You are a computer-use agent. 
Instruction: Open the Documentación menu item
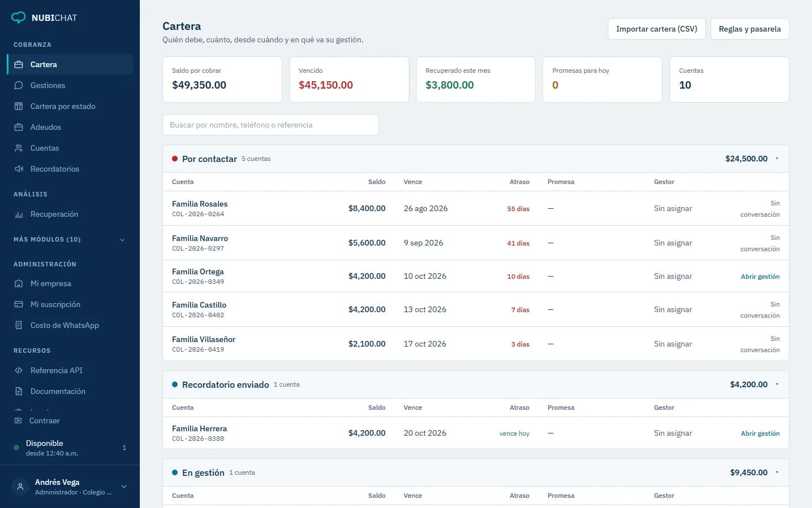click(x=70, y=391)
